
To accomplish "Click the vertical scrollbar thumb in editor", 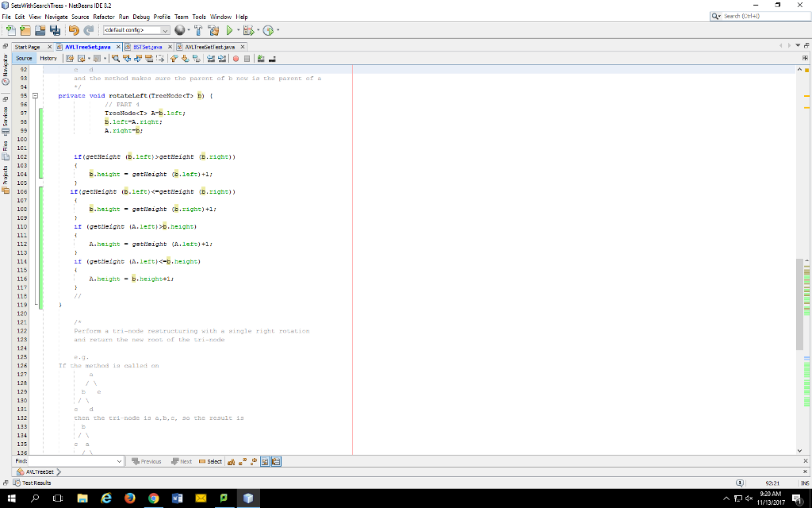I will (799, 304).
